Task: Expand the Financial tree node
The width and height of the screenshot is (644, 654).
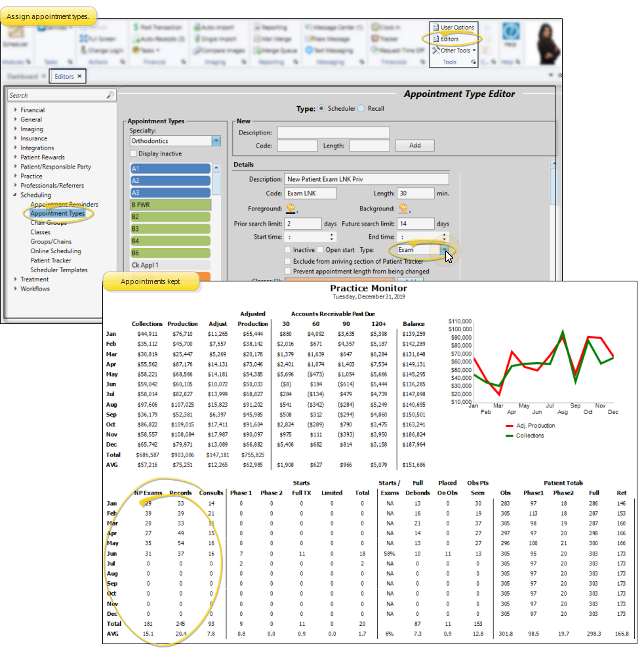Action: [x=16, y=110]
